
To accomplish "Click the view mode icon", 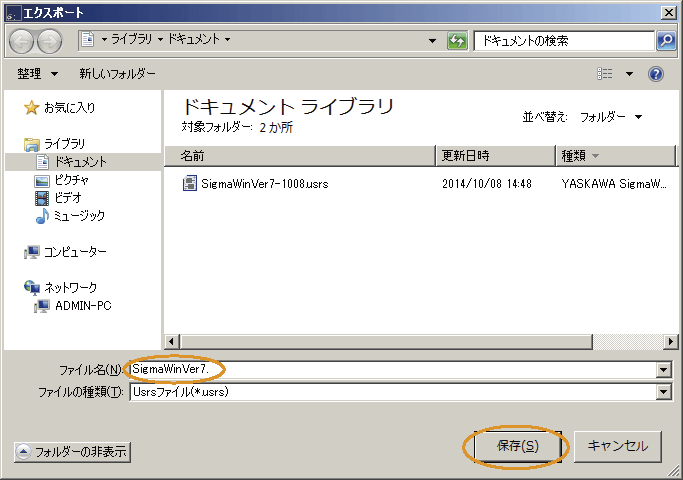I will (x=605, y=74).
